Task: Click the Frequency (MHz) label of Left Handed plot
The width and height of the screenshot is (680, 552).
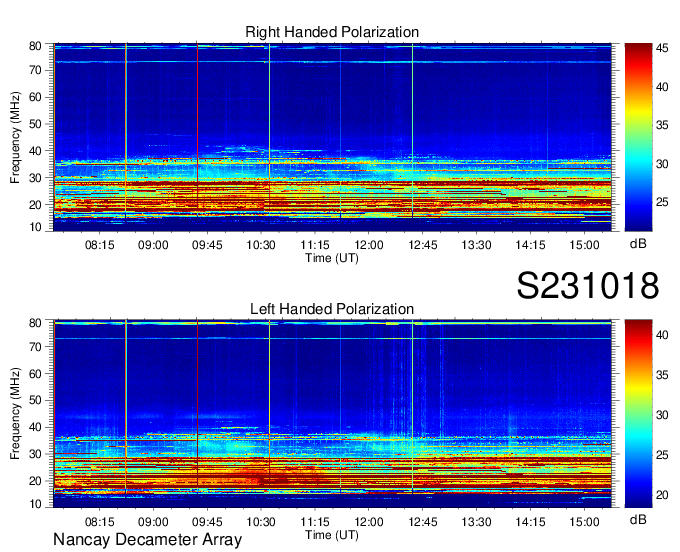Action: pos(15,414)
